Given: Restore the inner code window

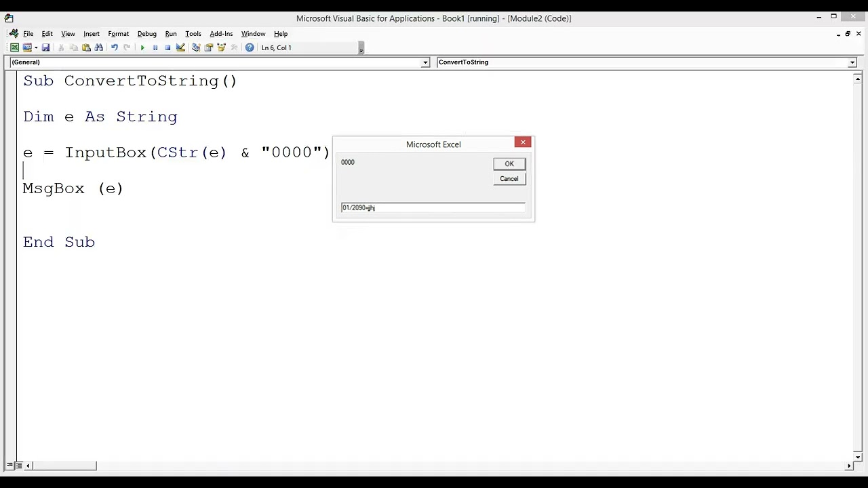Looking at the screenshot, I should coord(848,33).
